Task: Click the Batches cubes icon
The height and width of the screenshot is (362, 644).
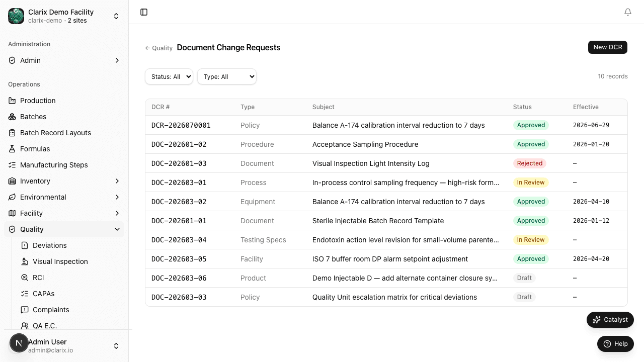Action: 12,117
